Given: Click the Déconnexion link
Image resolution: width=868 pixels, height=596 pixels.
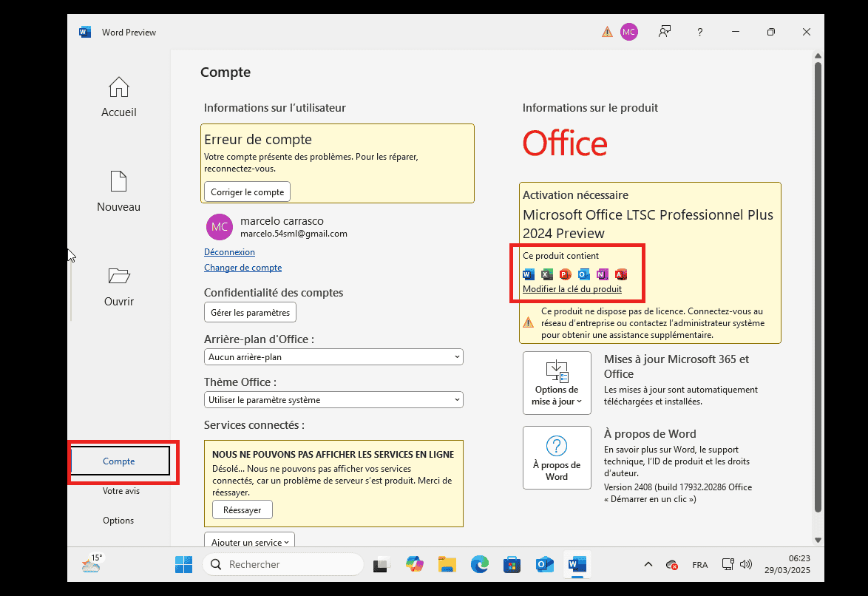Looking at the screenshot, I should point(229,252).
